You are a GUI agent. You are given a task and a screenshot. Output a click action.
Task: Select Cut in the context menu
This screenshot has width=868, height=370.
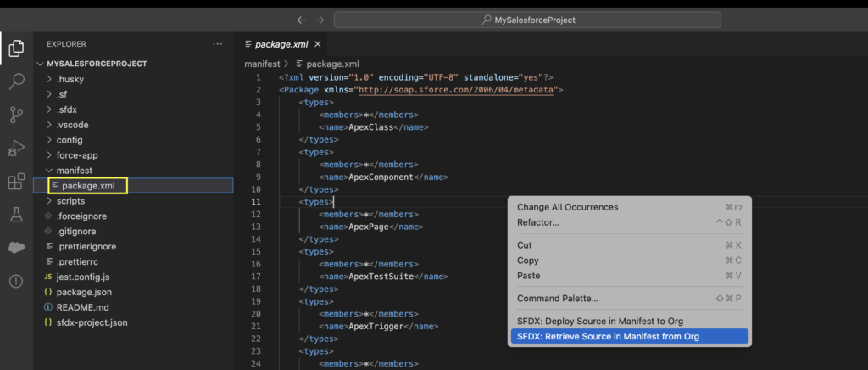(630, 244)
